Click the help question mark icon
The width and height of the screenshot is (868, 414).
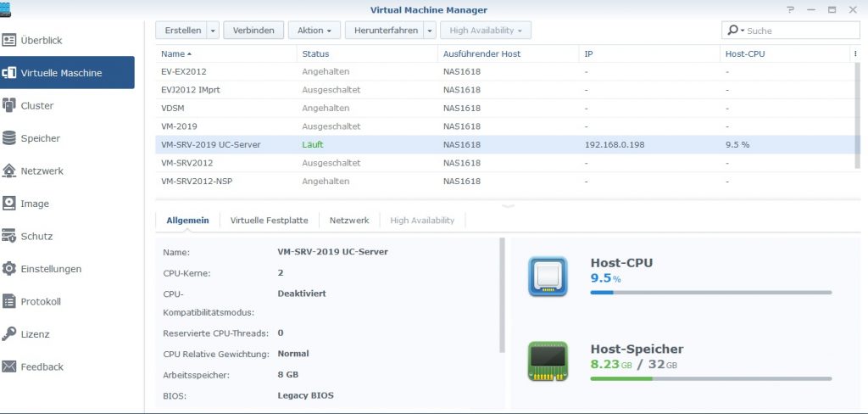790,10
